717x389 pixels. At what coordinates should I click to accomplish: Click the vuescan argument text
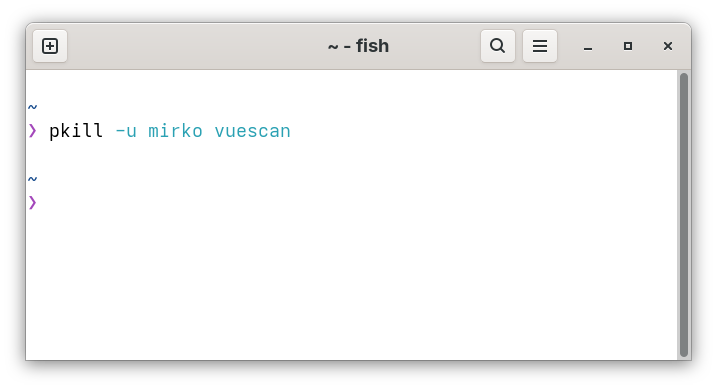click(x=252, y=132)
